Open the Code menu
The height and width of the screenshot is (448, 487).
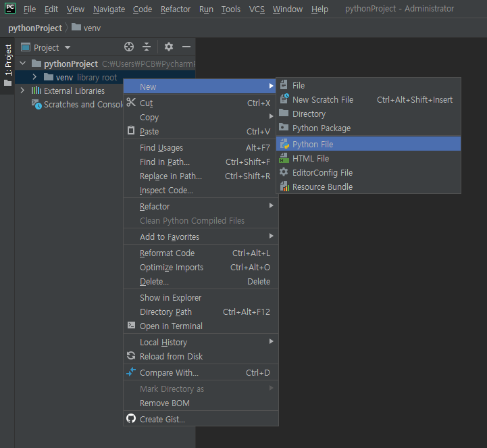tap(143, 9)
